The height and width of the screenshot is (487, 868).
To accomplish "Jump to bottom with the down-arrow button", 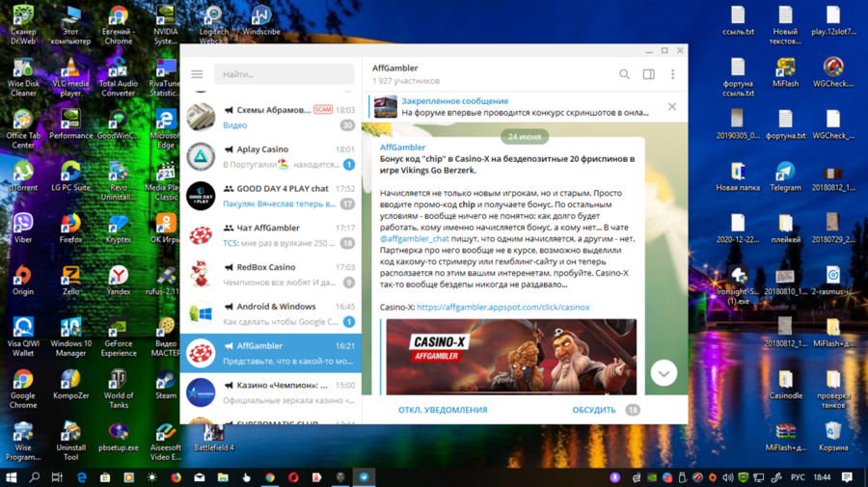I will tap(664, 373).
